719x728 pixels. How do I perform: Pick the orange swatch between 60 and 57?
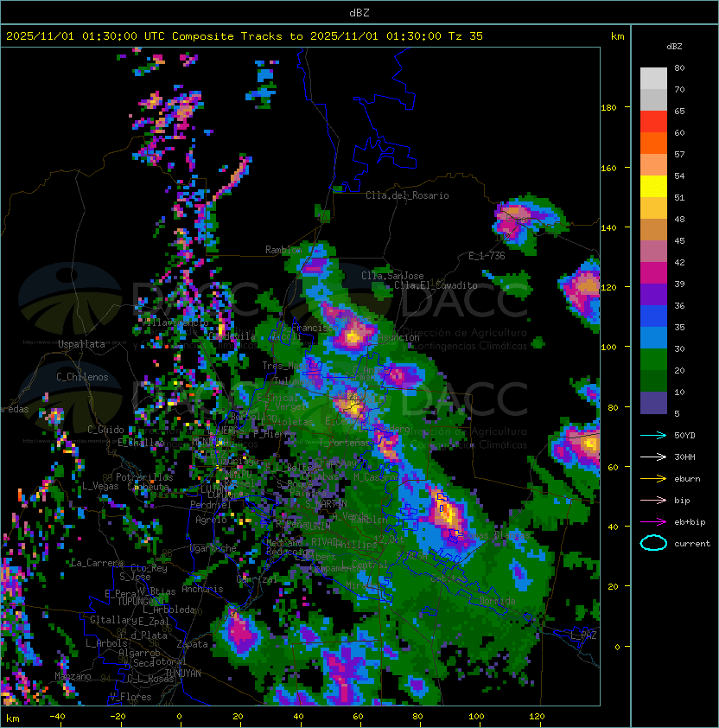tap(653, 144)
